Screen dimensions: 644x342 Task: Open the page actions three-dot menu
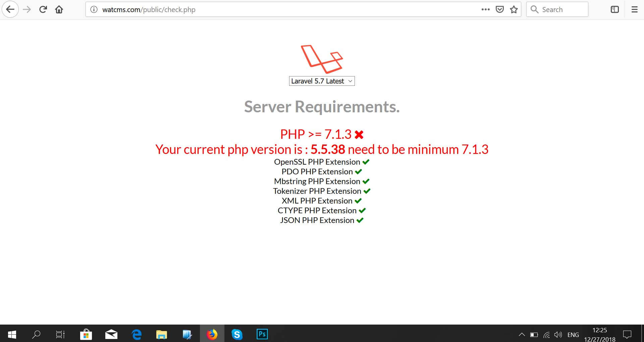tap(485, 9)
